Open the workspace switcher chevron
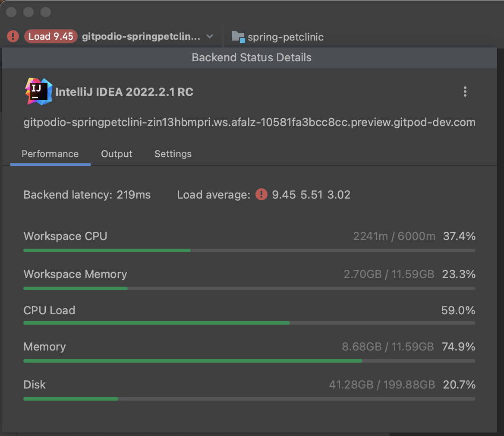 point(210,37)
